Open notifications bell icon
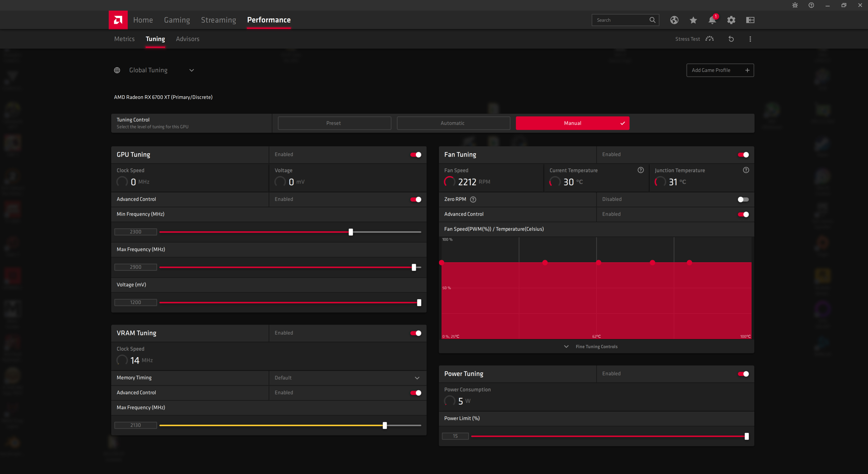 point(712,20)
